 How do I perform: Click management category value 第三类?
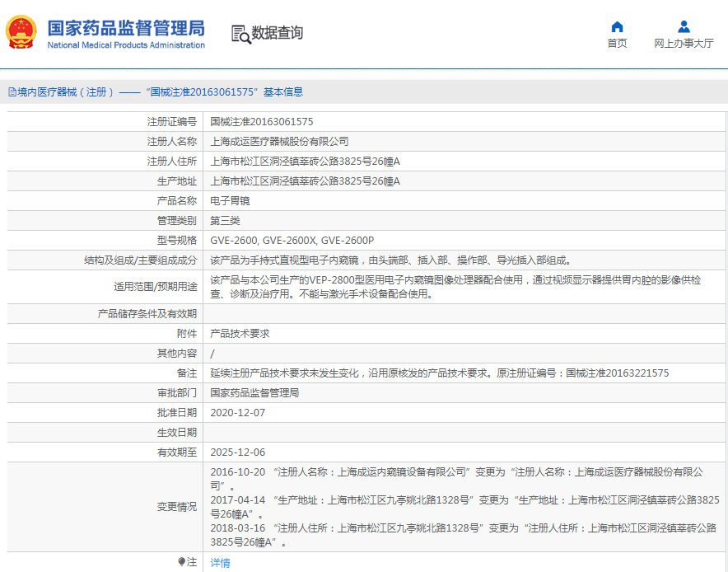coord(225,221)
